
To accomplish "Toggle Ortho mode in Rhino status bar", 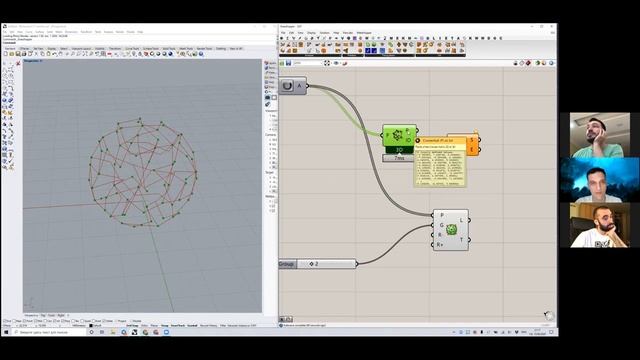I will click(x=144, y=326).
